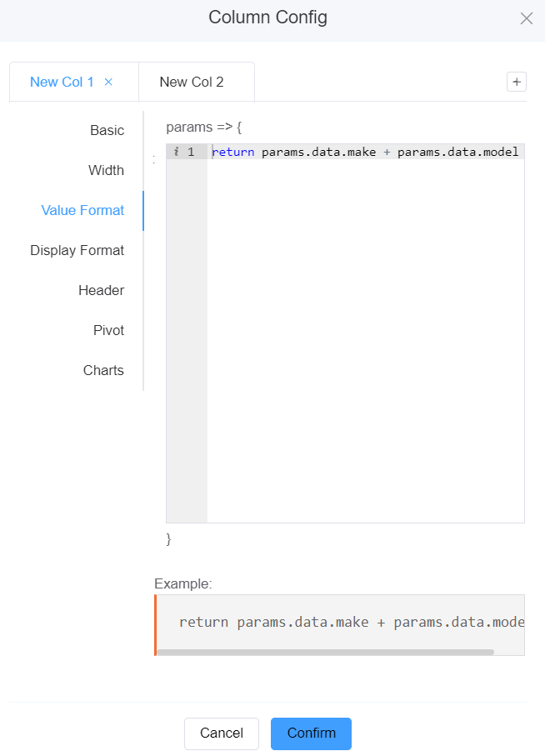Place cursor in the return statement code line
The width and height of the screenshot is (545, 756).
point(365,152)
